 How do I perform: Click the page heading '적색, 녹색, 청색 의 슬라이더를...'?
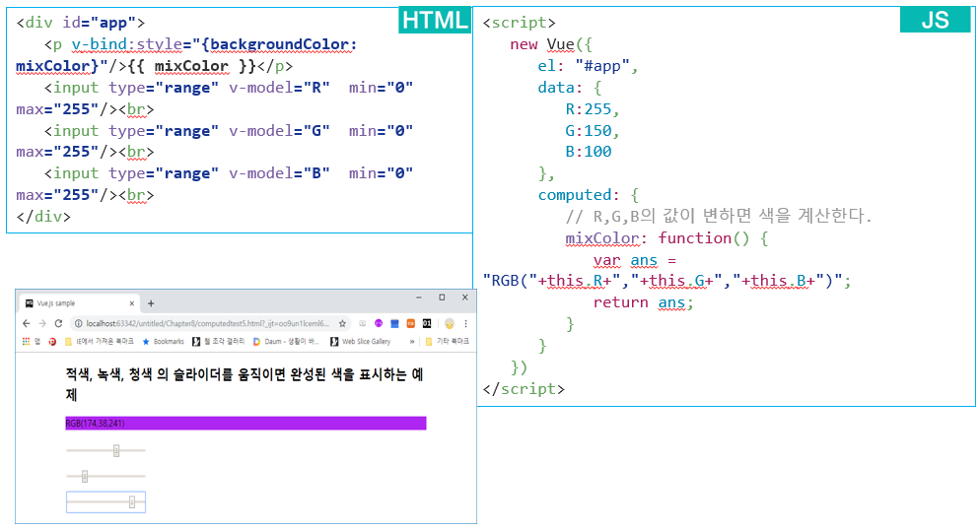click(245, 384)
